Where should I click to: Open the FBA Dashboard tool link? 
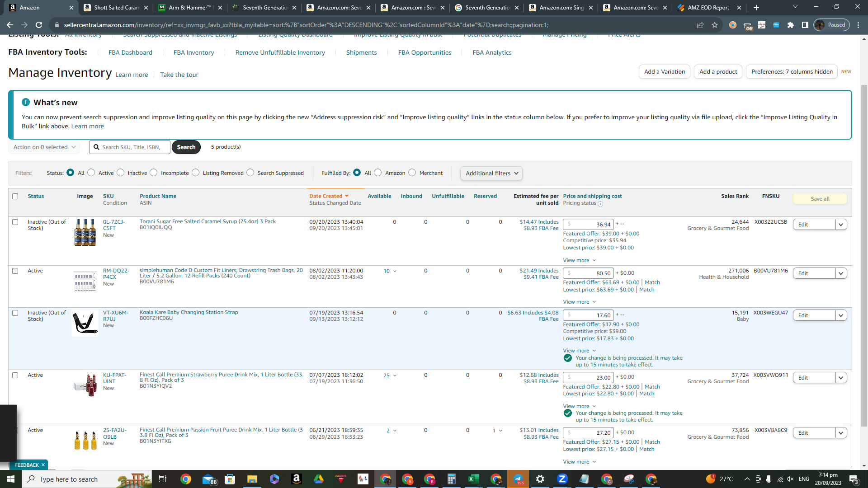tap(130, 52)
